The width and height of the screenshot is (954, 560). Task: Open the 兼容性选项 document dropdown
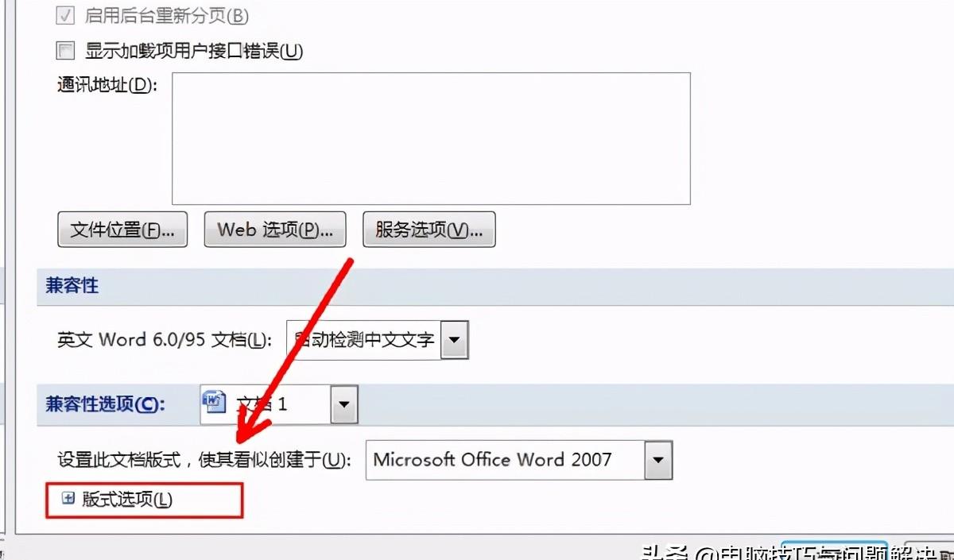[343, 404]
